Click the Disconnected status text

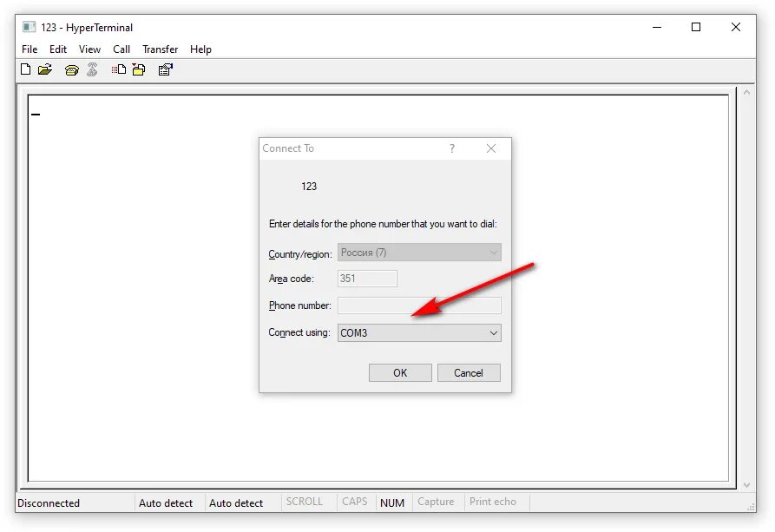[x=49, y=502]
